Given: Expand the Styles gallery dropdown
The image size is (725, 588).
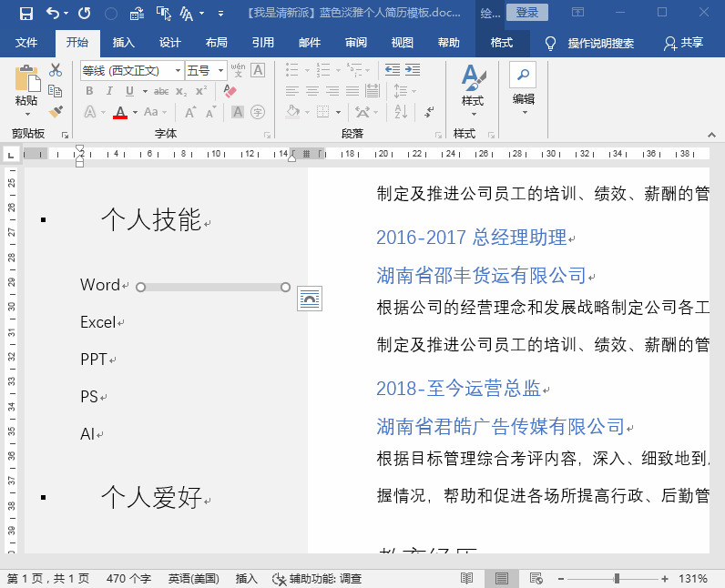Looking at the screenshot, I should point(473,114).
